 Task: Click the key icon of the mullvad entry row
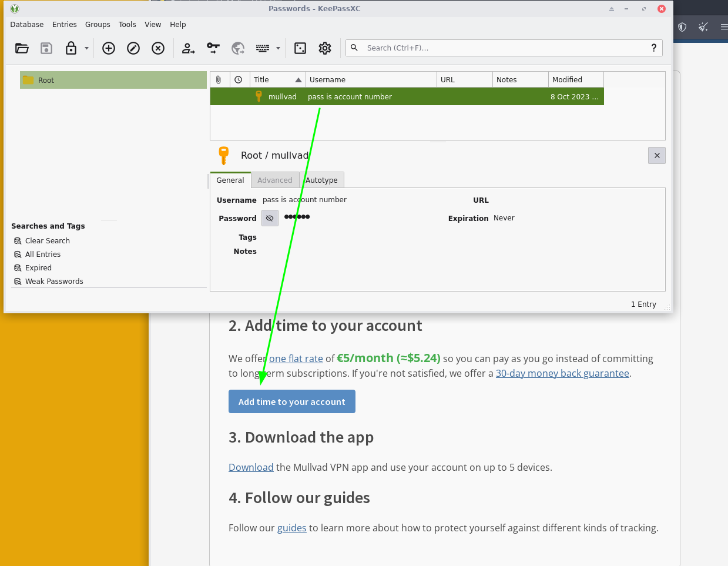click(259, 96)
